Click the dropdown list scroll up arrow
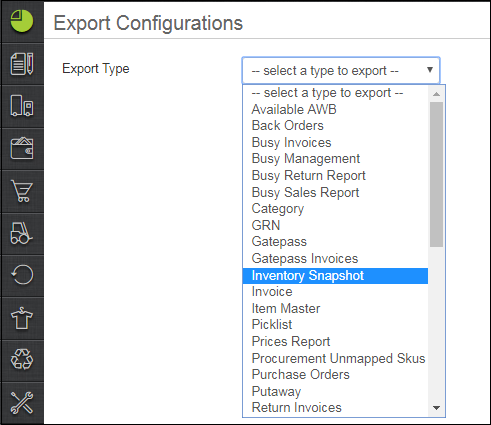The height and width of the screenshot is (425, 491). (436, 94)
